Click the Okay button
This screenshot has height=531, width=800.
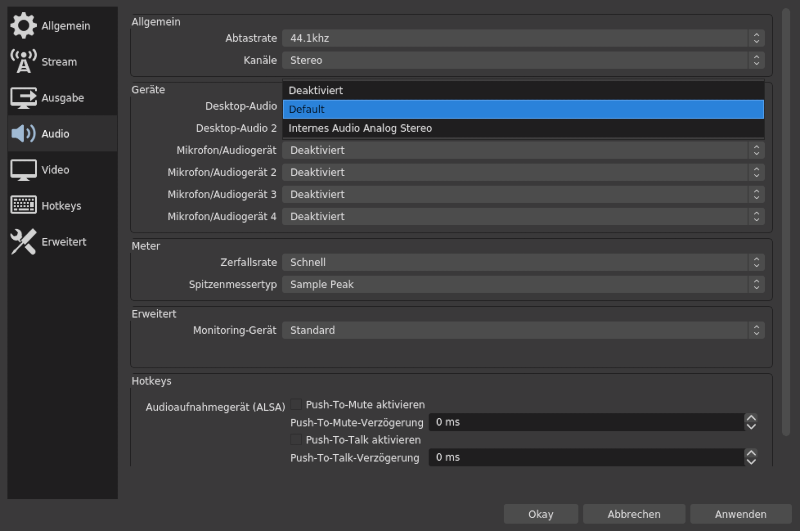pyautogui.click(x=541, y=514)
